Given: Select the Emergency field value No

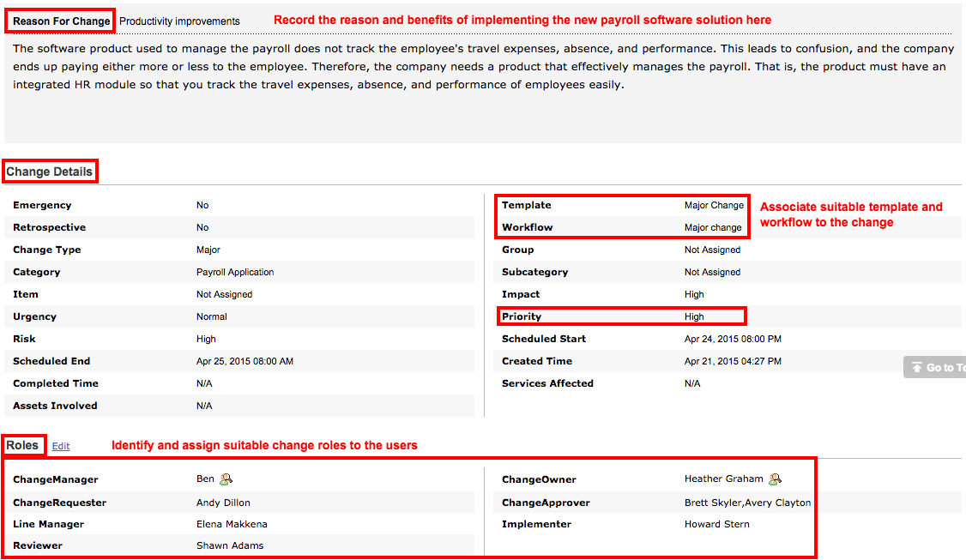Looking at the screenshot, I should point(202,205).
